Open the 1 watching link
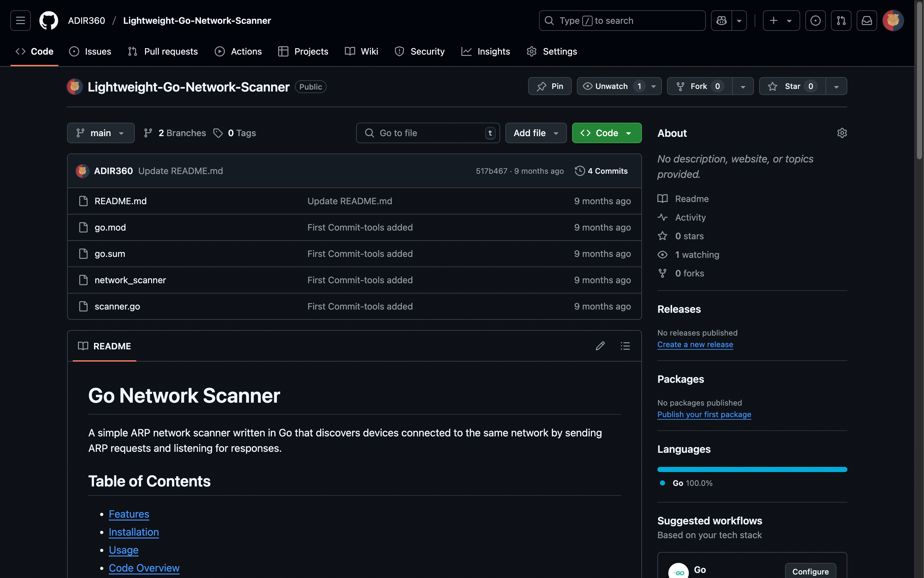924x578 pixels. click(x=689, y=255)
